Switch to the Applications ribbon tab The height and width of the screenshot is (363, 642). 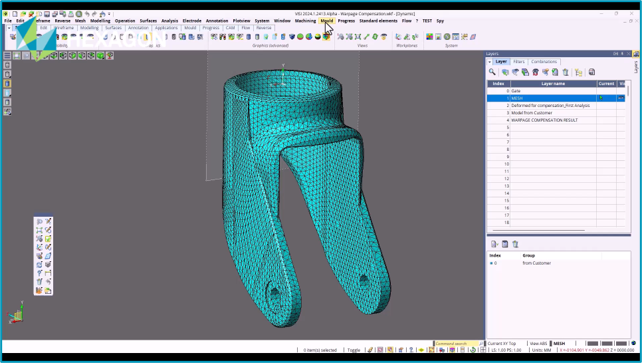tap(166, 28)
